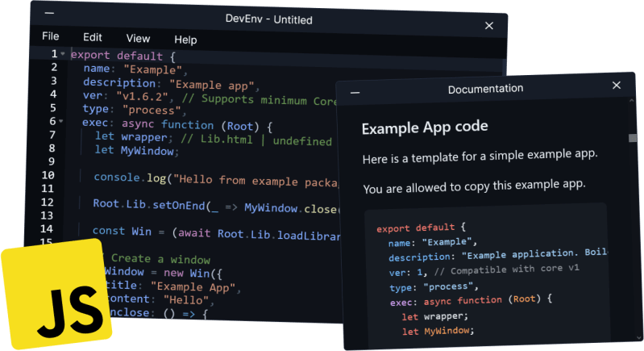This screenshot has height=351, width=644.
Task: Open the Edit menu in DevEnv
Action: click(93, 37)
